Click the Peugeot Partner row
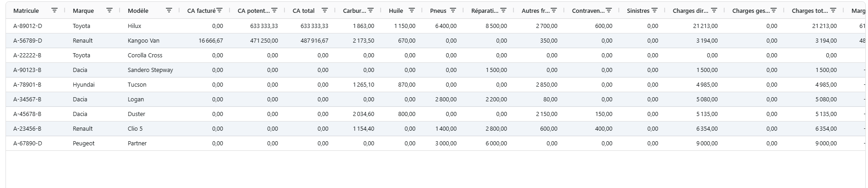 pyautogui.click(x=436, y=144)
